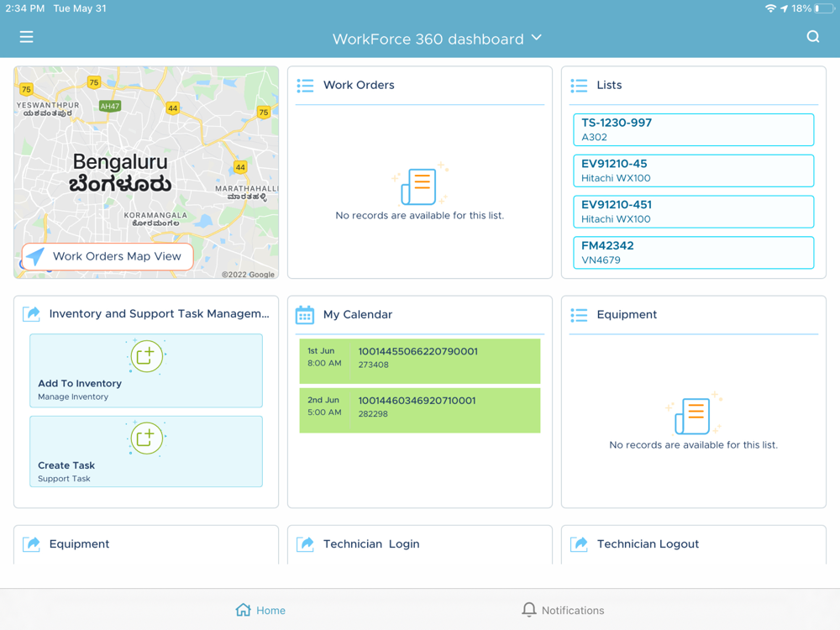Open the Technician Logout shortcut icon
This screenshot has width=840, height=630.
tap(579, 544)
